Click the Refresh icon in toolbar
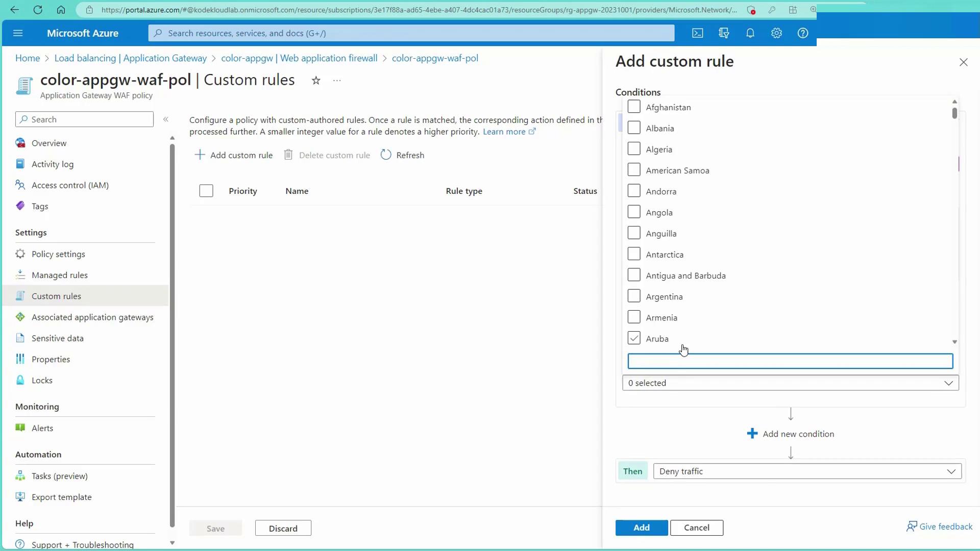The image size is (980, 551). point(386,155)
